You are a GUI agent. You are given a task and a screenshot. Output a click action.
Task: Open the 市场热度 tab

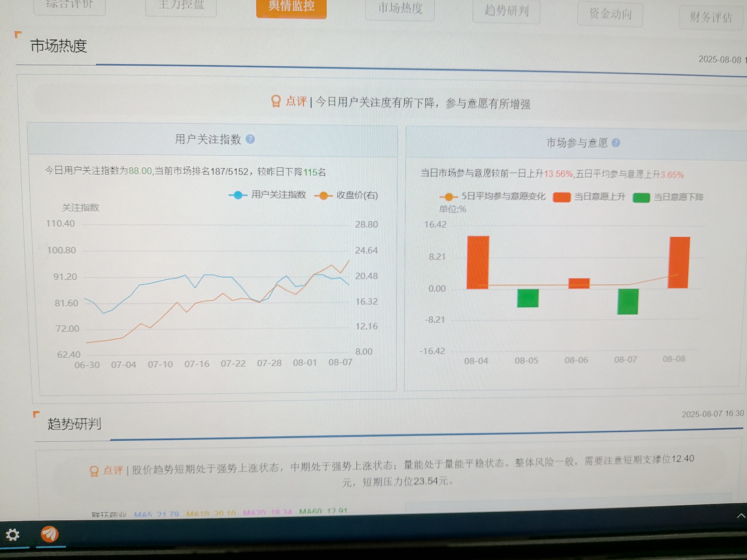coord(400,9)
